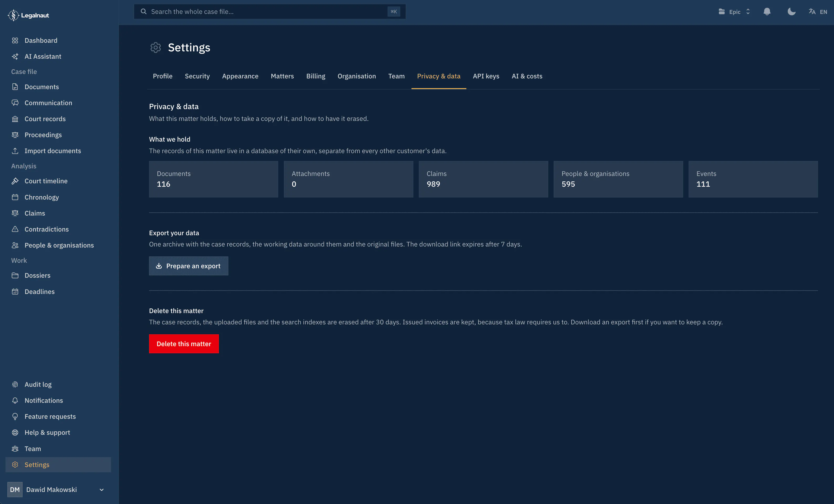Open Claims in the sidebar
Screen dimensions: 834x504
tap(58, 213)
